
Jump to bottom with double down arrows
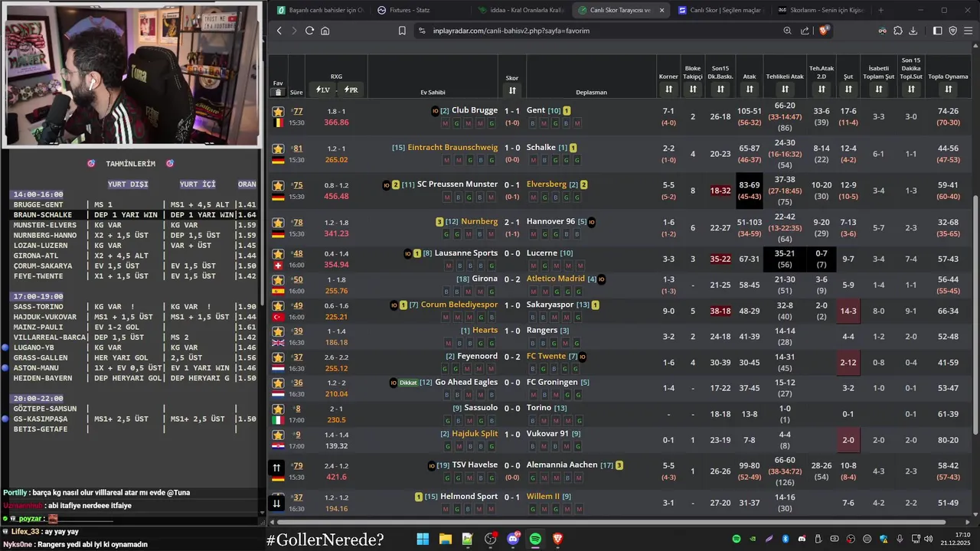click(277, 503)
